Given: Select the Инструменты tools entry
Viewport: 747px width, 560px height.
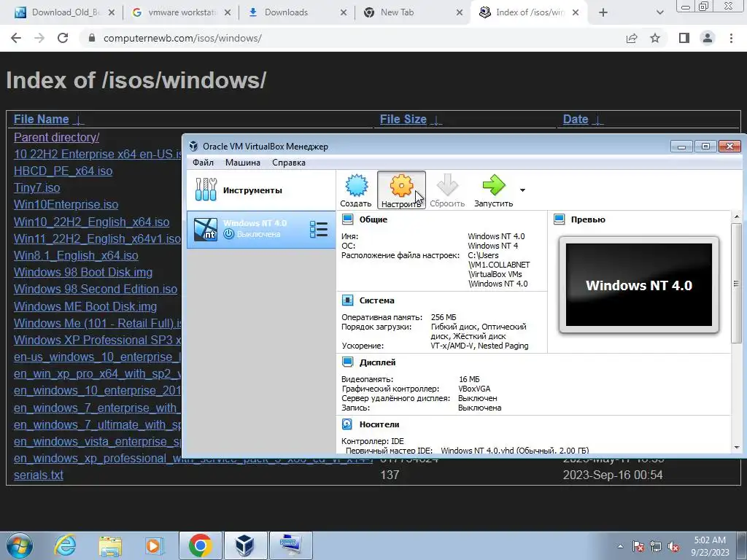Looking at the screenshot, I should (260, 190).
